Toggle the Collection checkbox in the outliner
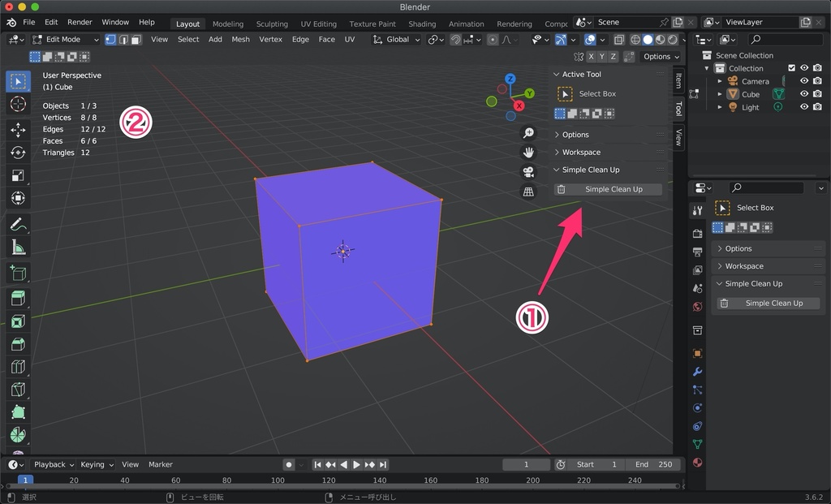This screenshot has width=831, height=504. click(791, 68)
